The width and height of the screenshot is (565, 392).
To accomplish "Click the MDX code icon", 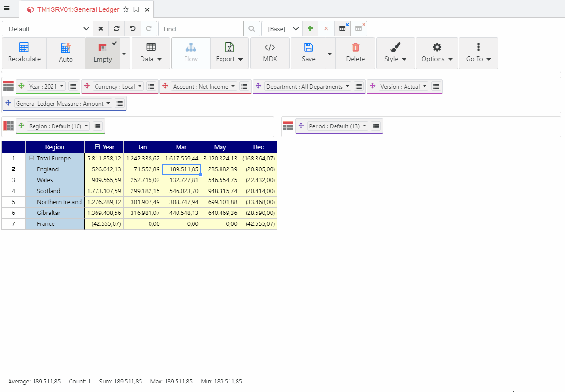I will click(270, 47).
